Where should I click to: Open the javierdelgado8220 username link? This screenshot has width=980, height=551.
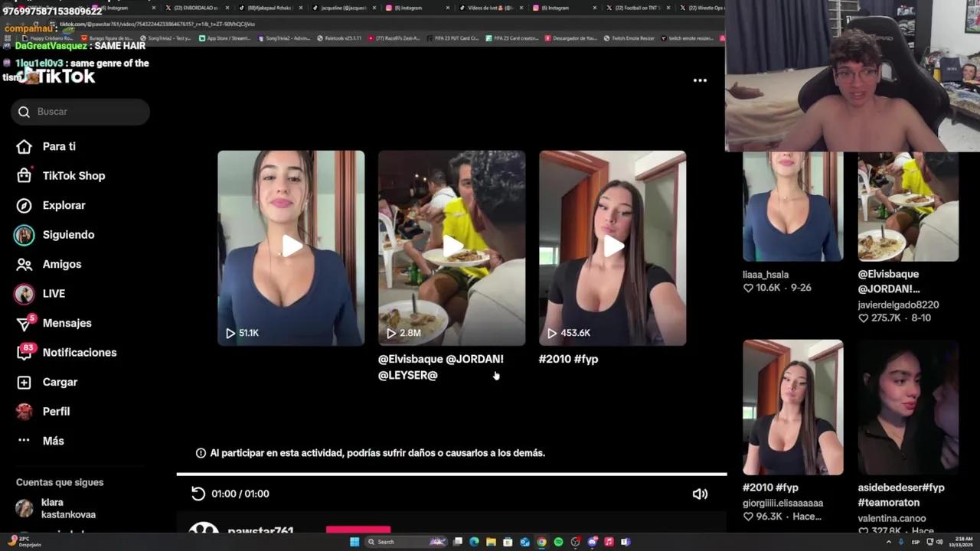pyautogui.click(x=898, y=305)
